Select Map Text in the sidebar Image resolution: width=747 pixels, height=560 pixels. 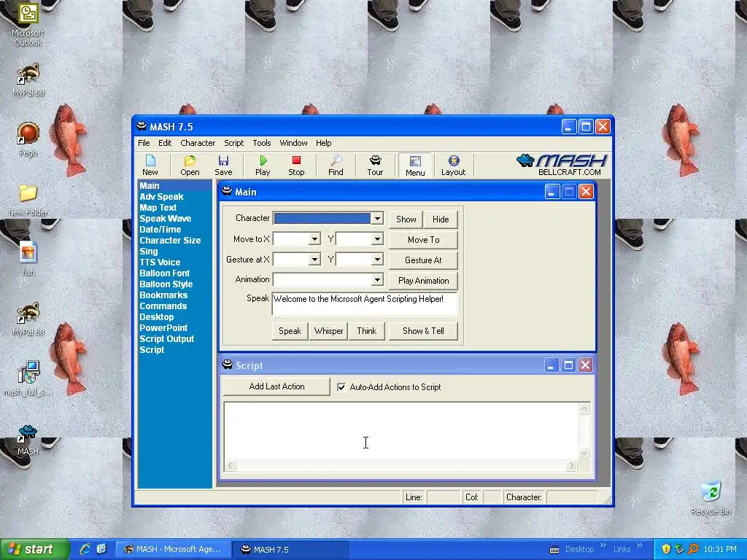[x=158, y=208]
